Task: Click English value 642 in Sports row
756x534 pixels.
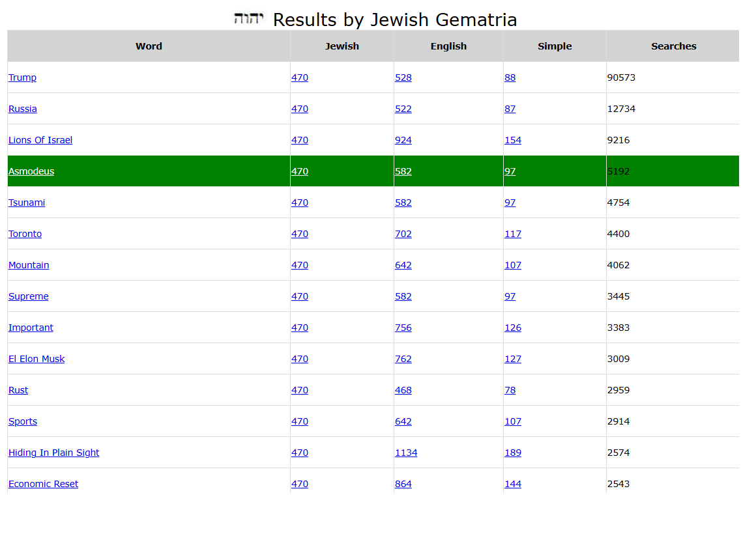Action: pyautogui.click(x=403, y=422)
